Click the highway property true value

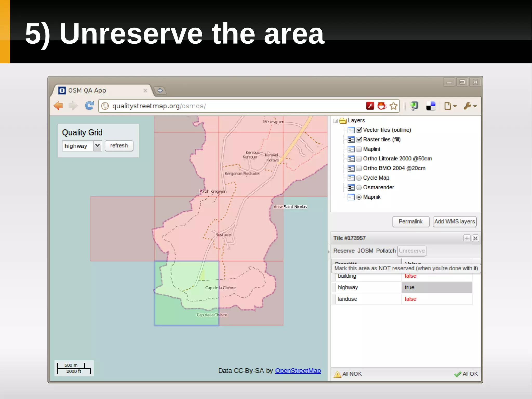click(437, 287)
